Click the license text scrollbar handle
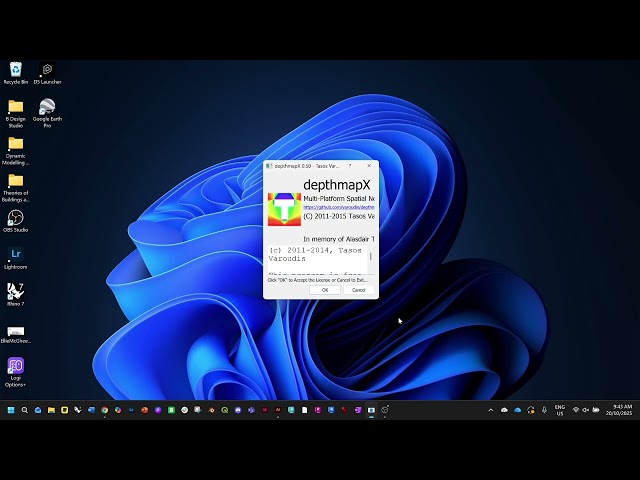 [371, 256]
